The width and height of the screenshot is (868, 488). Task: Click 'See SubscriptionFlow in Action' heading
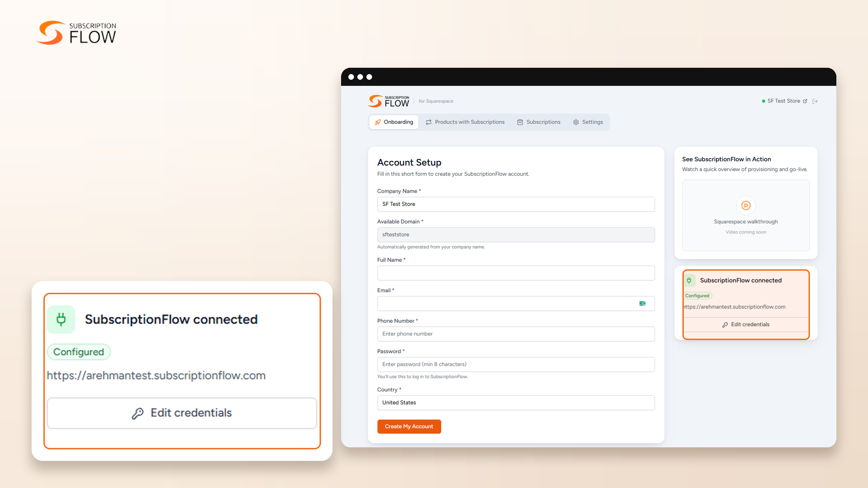click(x=726, y=159)
